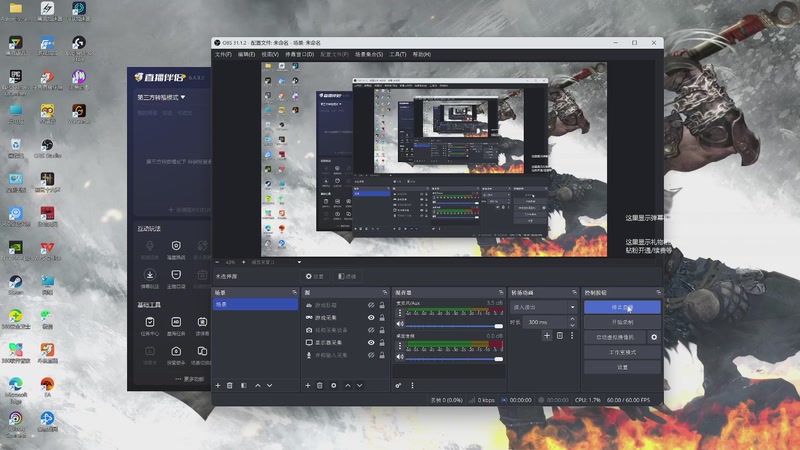
Task: Move source up in the Sources list
Action: 347,386
